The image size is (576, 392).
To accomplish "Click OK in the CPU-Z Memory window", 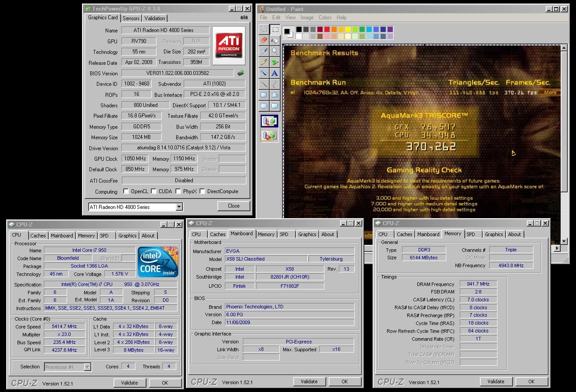I will (x=532, y=381).
